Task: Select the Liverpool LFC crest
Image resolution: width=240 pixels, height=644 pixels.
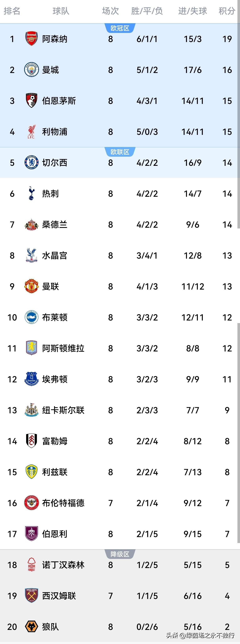Action: coord(31,132)
